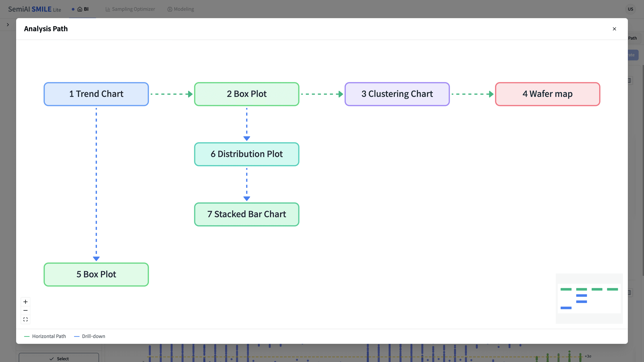Click the BI home icon
This screenshot has height=362, width=644.
click(x=80, y=9)
